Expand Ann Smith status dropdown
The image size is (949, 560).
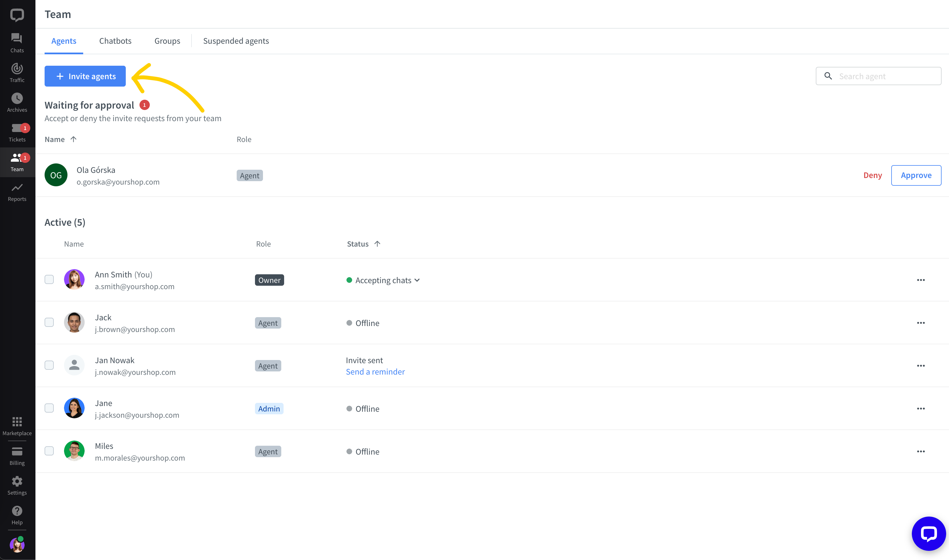[x=418, y=280]
